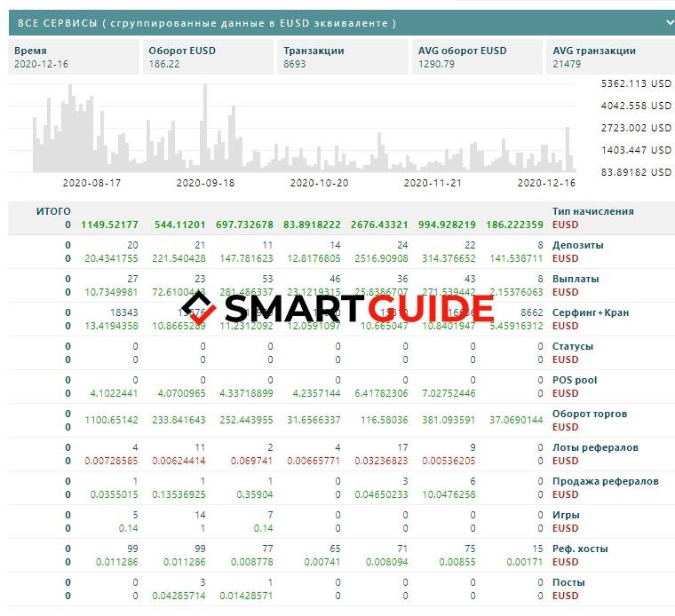Image resolution: width=675 pixels, height=616 pixels.
Task: Click the tall chart bar near 2020-09-18
Action: [205, 128]
